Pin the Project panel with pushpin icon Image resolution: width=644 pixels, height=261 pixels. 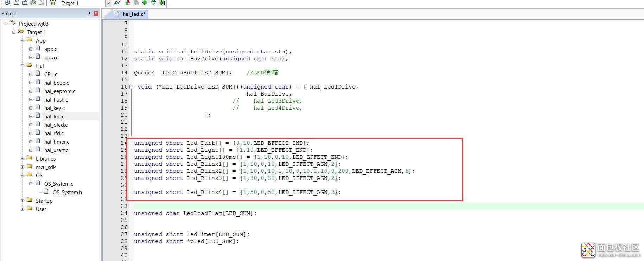(x=89, y=13)
